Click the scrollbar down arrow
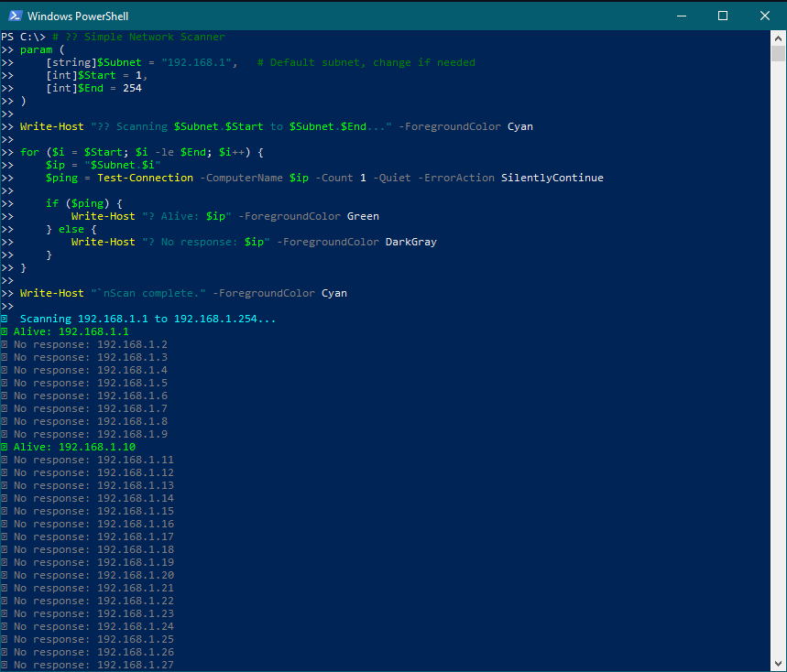This screenshot has height=672, width=787. (779, 662)
